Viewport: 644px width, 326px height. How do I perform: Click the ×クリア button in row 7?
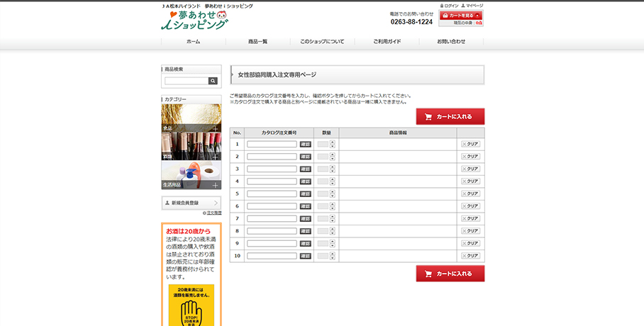pyautogui.click(x=470, y=218)
